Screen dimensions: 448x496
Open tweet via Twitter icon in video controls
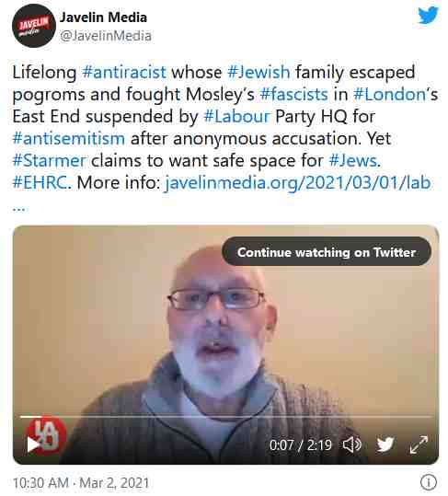(385, 444)
